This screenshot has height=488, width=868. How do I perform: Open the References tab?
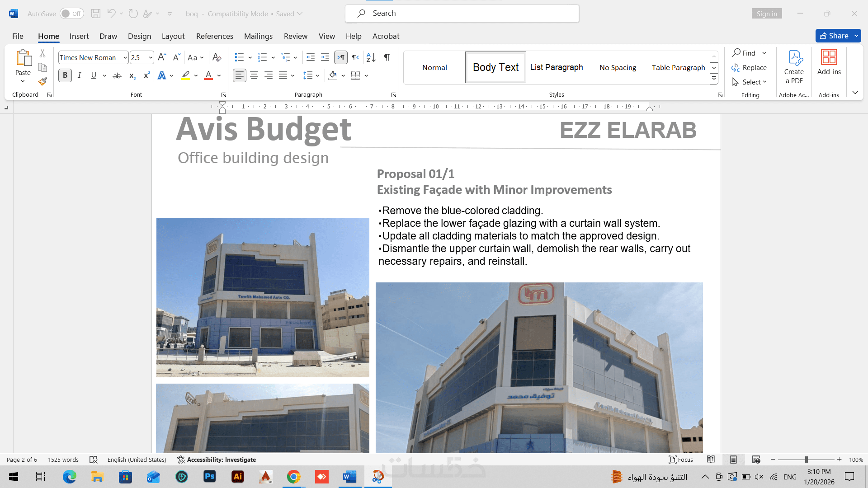[214, 36]
